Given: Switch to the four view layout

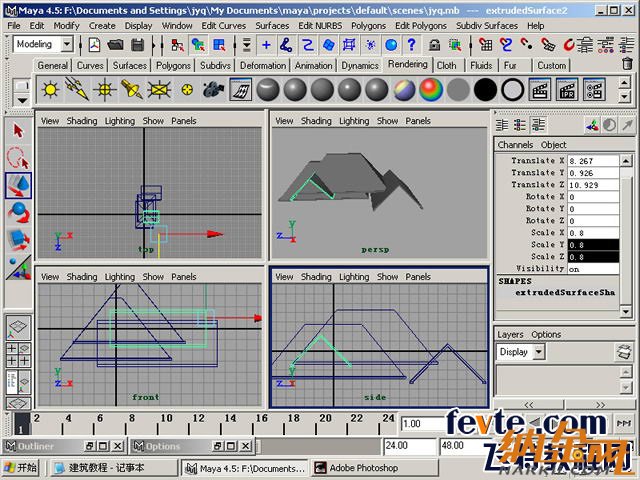Looking at the screenshot, I should coord(18,357).
